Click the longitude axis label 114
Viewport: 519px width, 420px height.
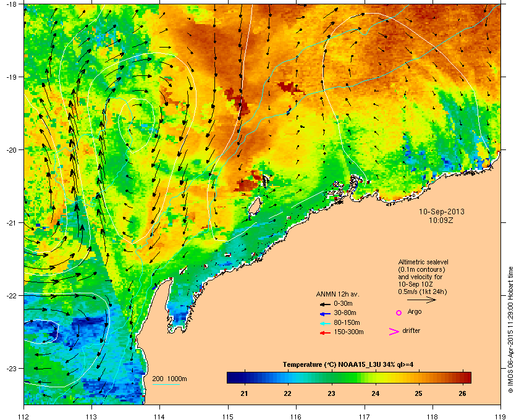click(x=159, y=416)
